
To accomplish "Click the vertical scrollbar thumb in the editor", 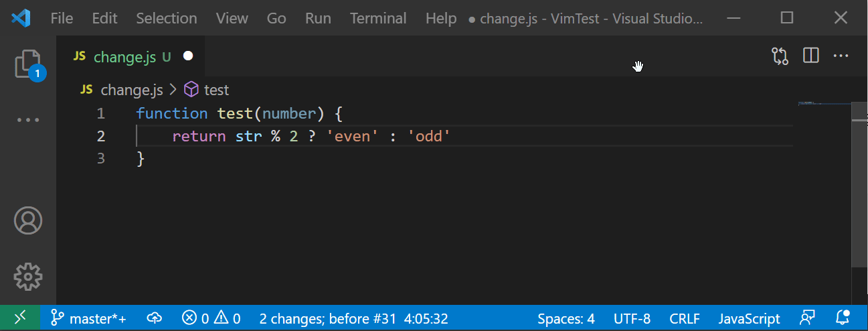I will [x=859, y=184].
